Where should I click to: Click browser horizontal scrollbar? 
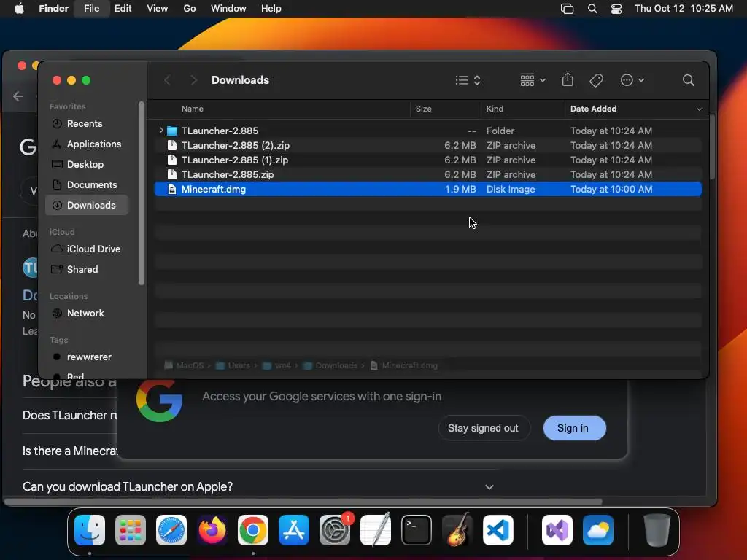click(303, 502)
